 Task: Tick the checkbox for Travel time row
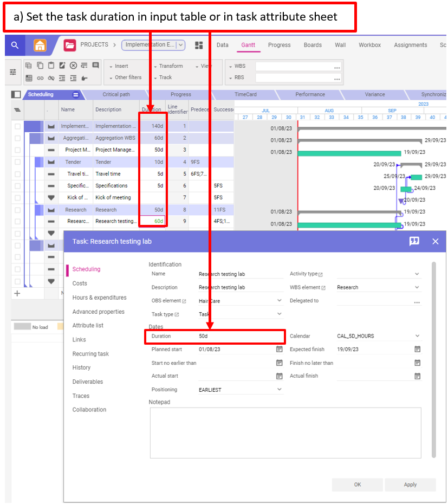(18, 174)
